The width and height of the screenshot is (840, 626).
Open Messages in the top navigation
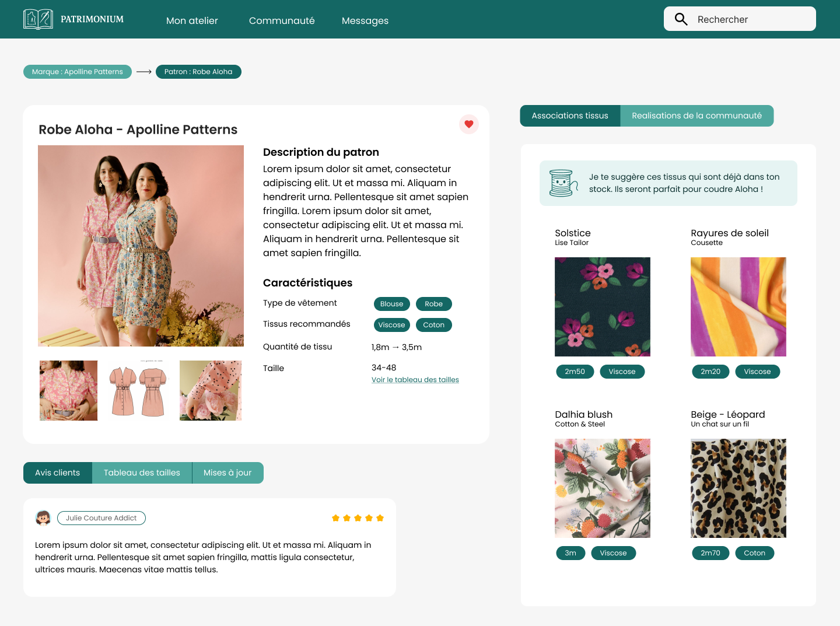(365, 20)
